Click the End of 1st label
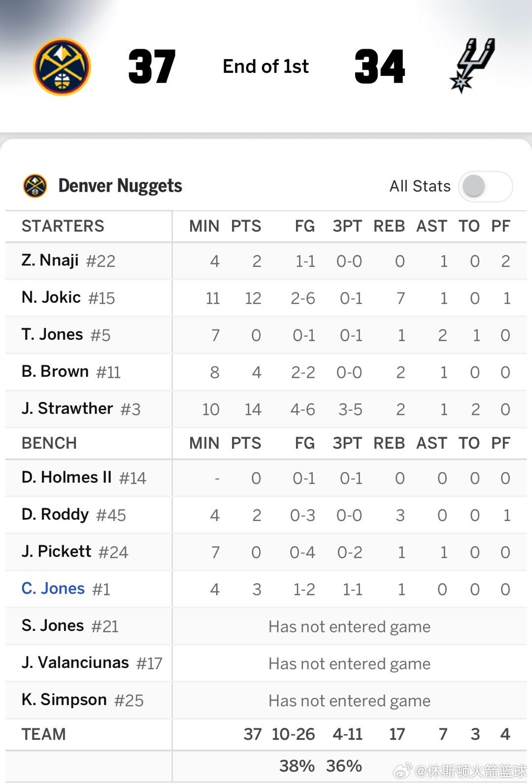The height and width of the screenshot is (784, 532). point(266,66)
